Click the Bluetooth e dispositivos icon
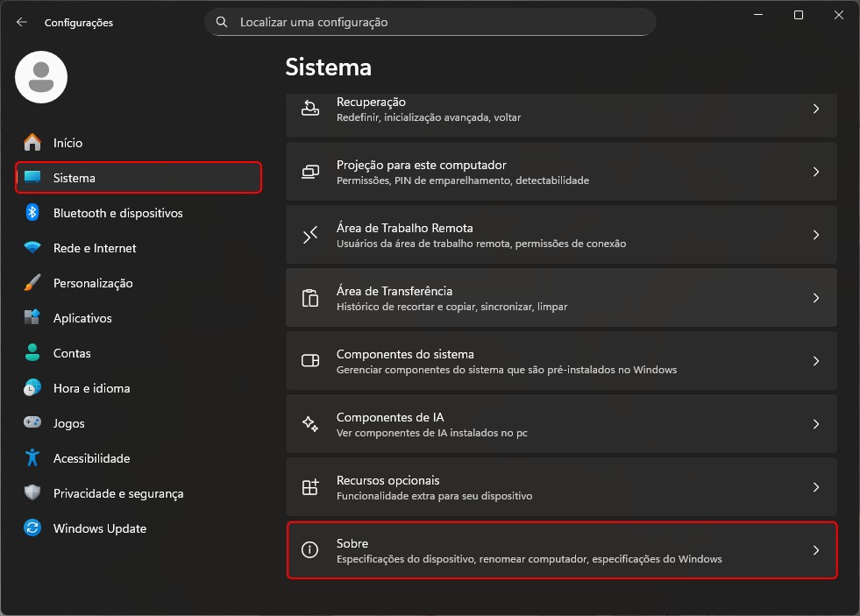The height and width of the screenshot is (616, 860). (x=32, y=213)
